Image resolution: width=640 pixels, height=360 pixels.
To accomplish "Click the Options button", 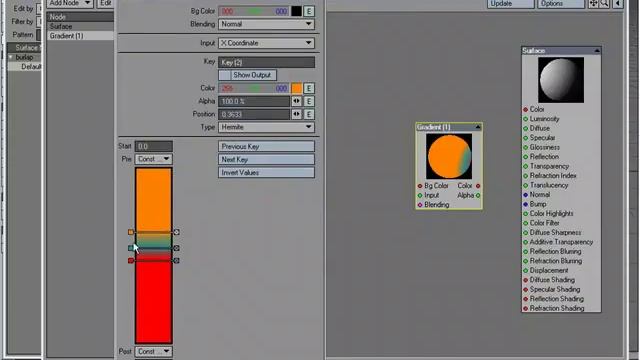I will [x=561, y=4].
